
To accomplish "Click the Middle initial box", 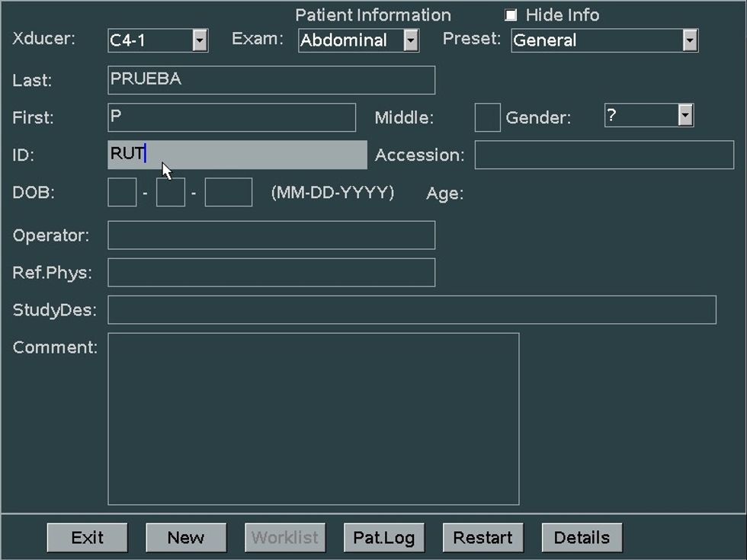I will 487,117.
